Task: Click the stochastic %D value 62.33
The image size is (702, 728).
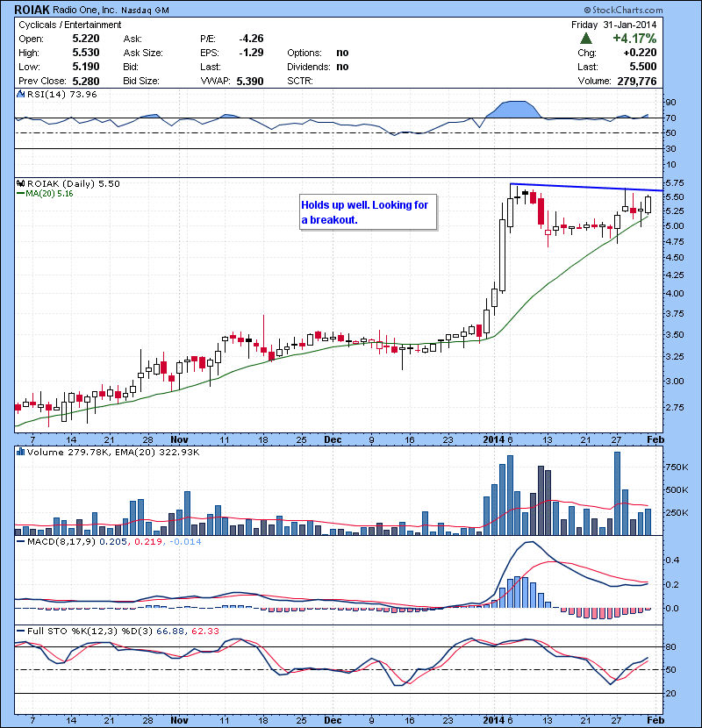Action: [204, 631]
